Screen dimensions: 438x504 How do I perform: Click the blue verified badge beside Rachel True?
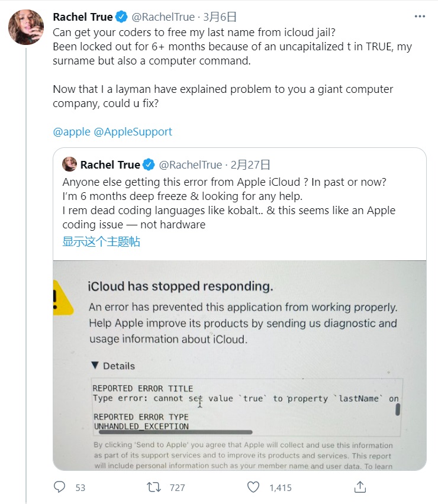coord(121,17)
